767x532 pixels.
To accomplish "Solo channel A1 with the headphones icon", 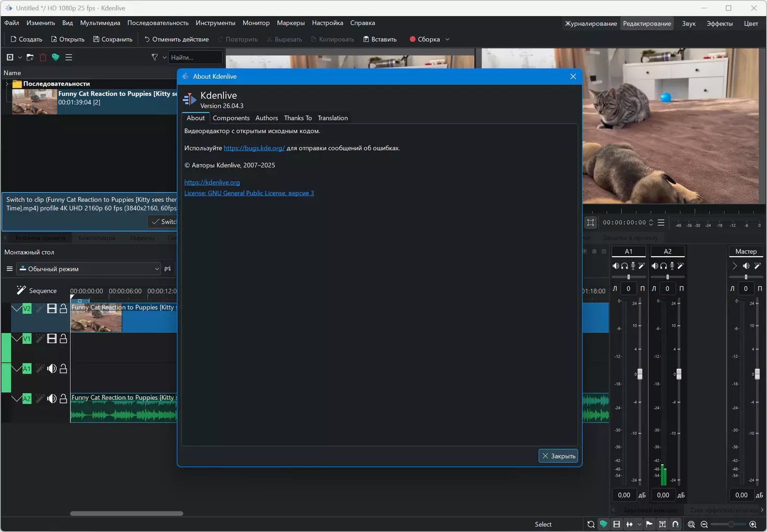I will click(625, 266).
